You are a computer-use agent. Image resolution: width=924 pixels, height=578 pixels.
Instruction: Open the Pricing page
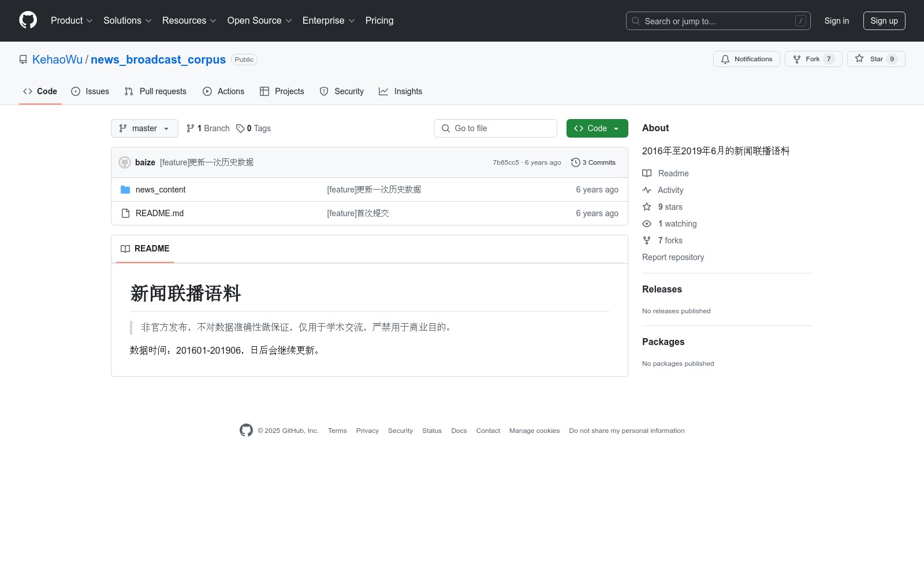pos(379,21)
